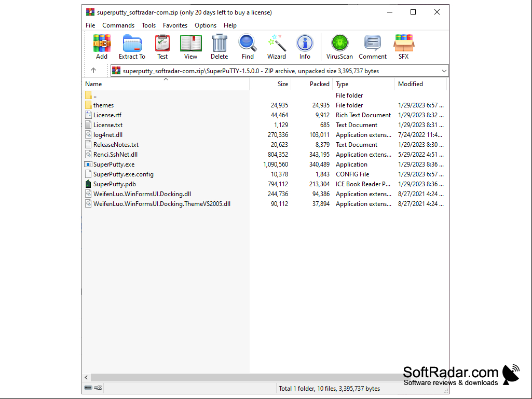
Task: Run the Test archive tool
Action: click(162, 47)
